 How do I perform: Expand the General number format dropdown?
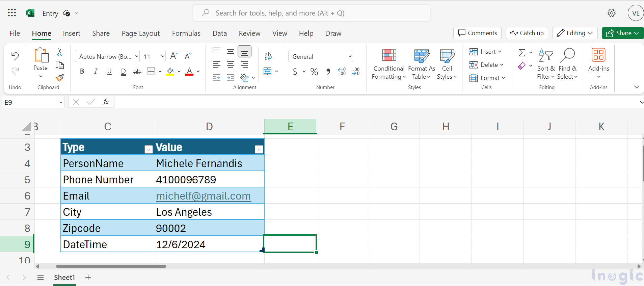tap(350, 56)
